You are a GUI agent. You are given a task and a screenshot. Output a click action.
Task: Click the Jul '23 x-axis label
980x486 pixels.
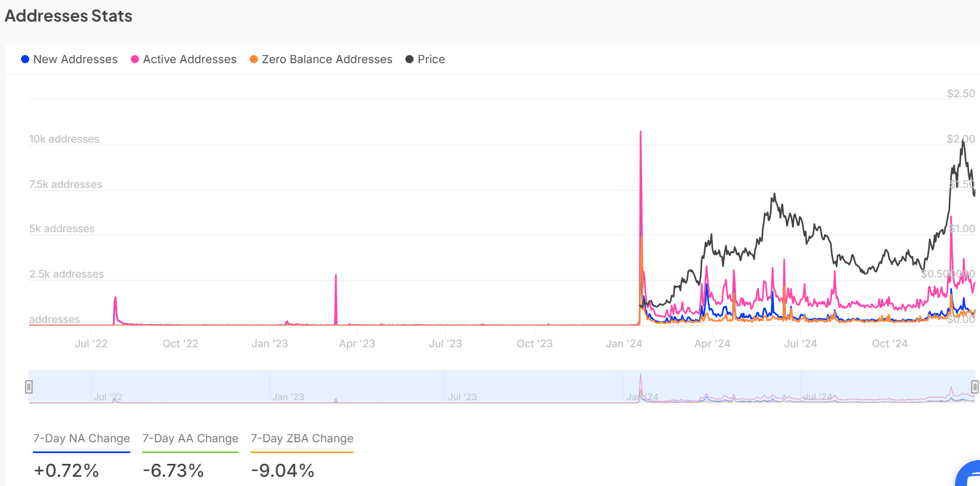(445, 343)
